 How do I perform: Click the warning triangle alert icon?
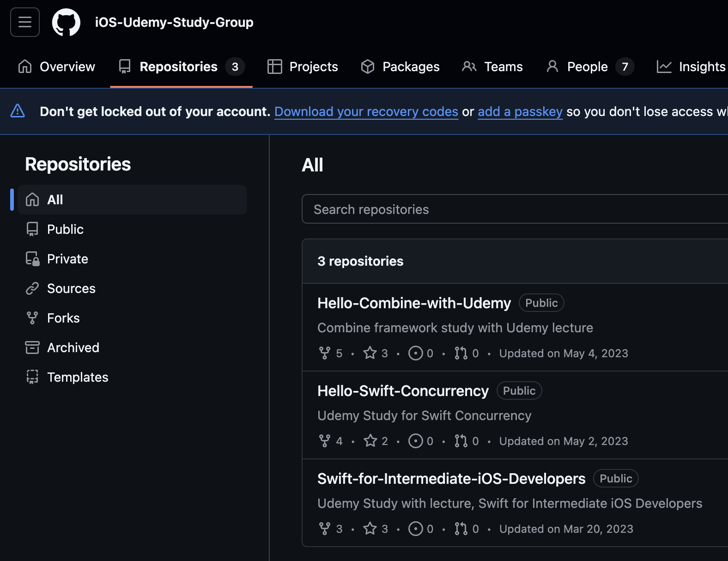tap(18, 111)
